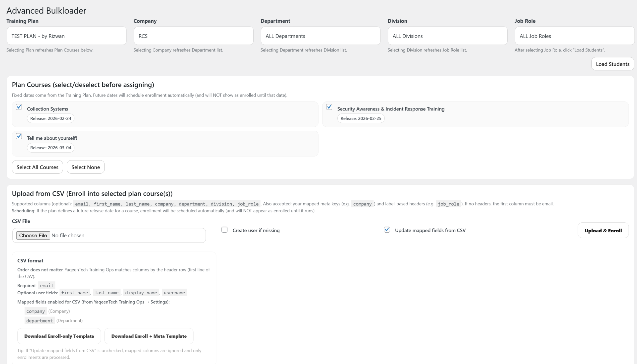Click the Select None button

pos(86,167)
